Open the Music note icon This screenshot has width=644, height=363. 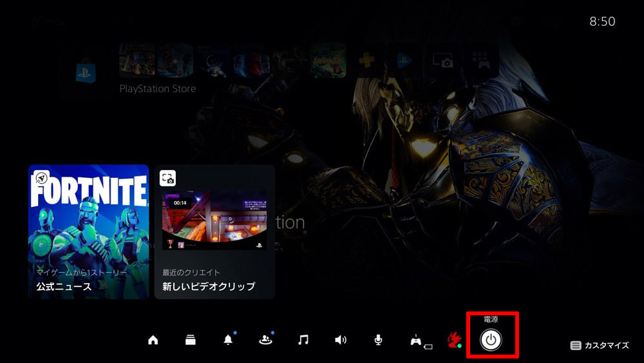(x=303, y=340)
